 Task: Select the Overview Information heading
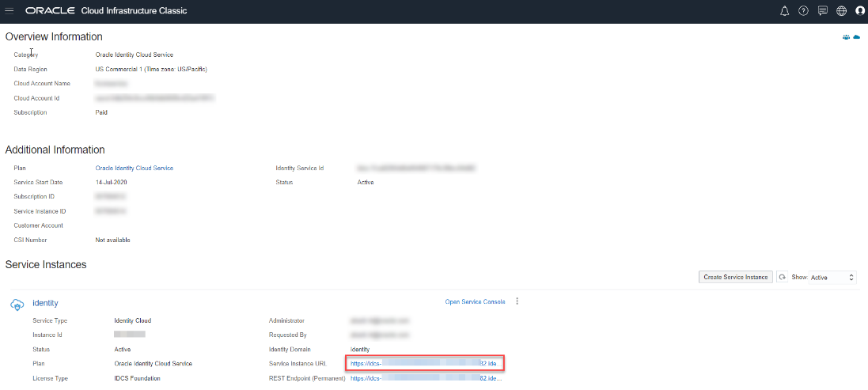pyautogui.click(x=54, y=37)
